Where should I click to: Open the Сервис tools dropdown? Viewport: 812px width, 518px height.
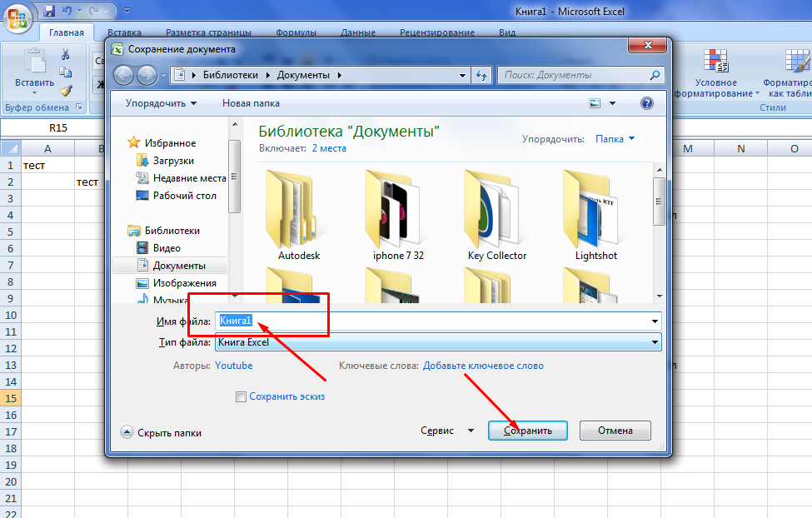[447, 431]
